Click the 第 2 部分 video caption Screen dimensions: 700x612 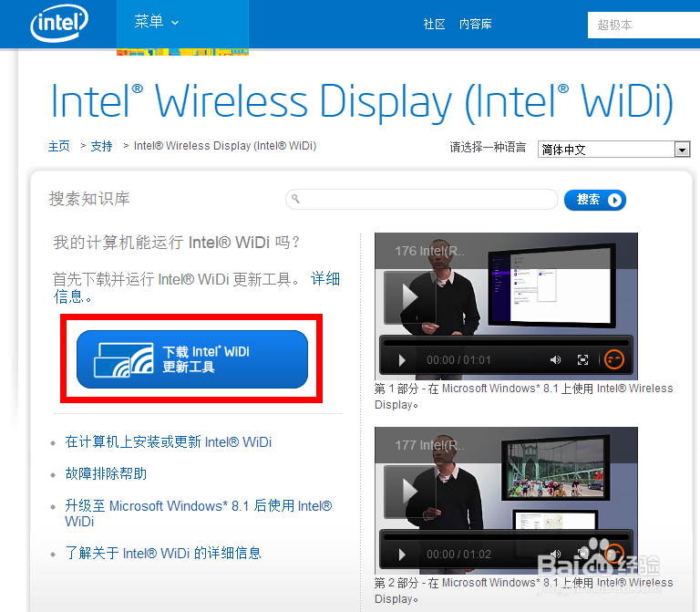(524, 590)
